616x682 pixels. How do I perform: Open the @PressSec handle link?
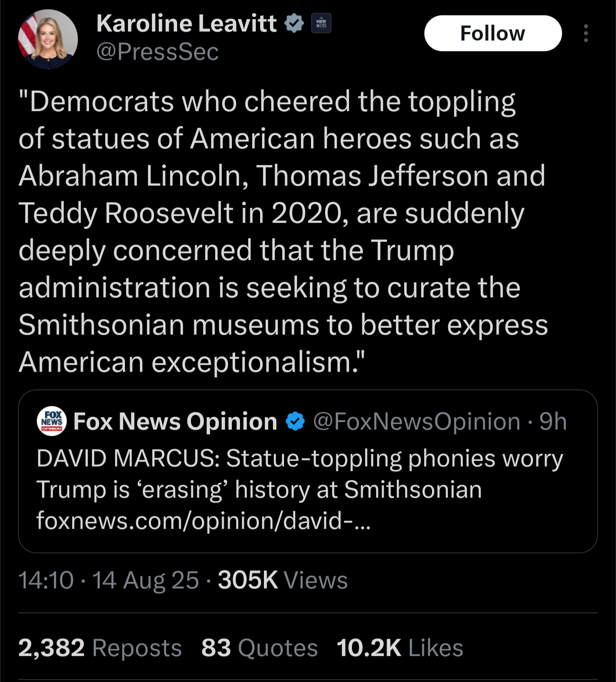[157, 52]
